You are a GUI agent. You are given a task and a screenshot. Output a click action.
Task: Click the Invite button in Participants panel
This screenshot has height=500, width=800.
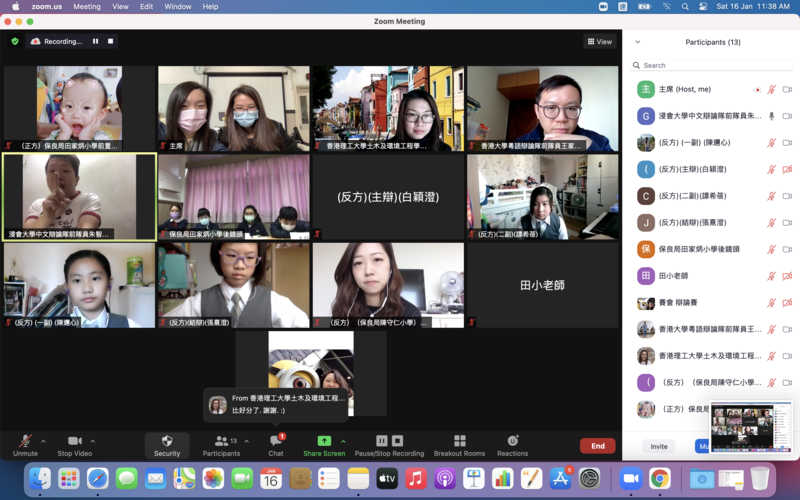(x=659, y=447)
